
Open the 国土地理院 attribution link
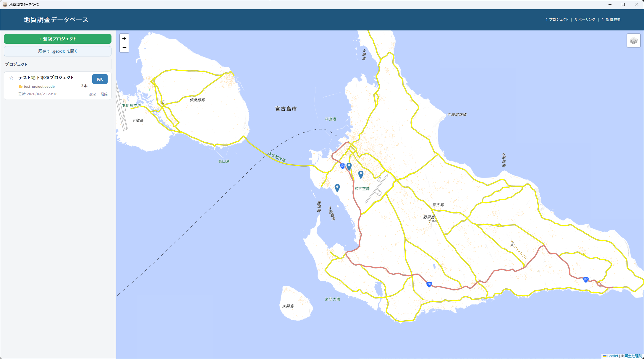(633, 356)
